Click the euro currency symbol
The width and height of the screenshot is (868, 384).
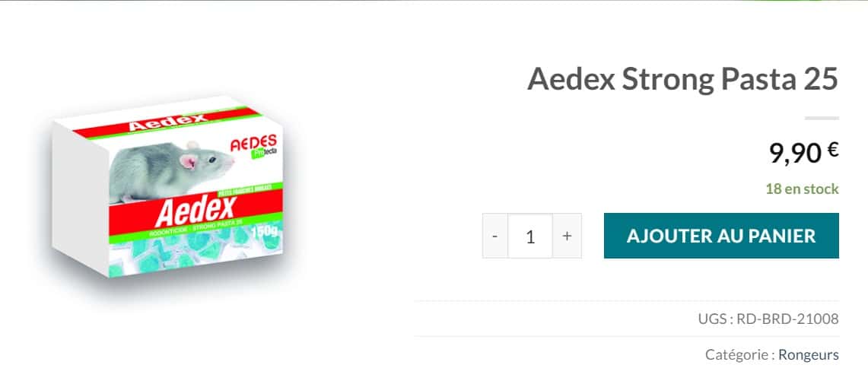(x=832, y=148)
